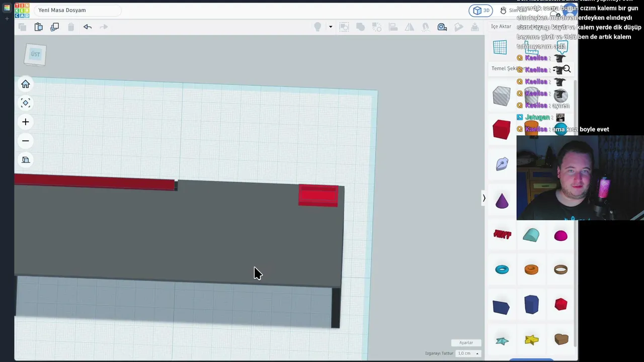Click the ÜST view cube face
The height and width of the screenshot is (362, 644).
tap(35, 54)
